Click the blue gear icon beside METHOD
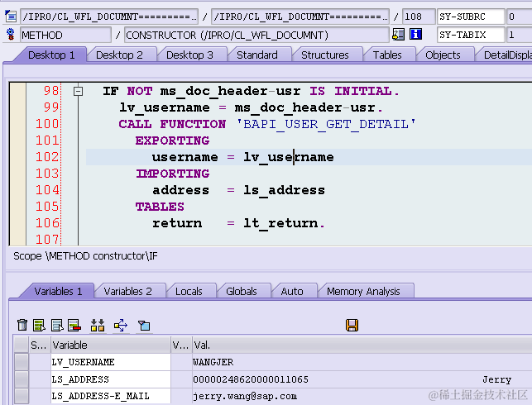The image size is (532, 405). tap(11, 34)
